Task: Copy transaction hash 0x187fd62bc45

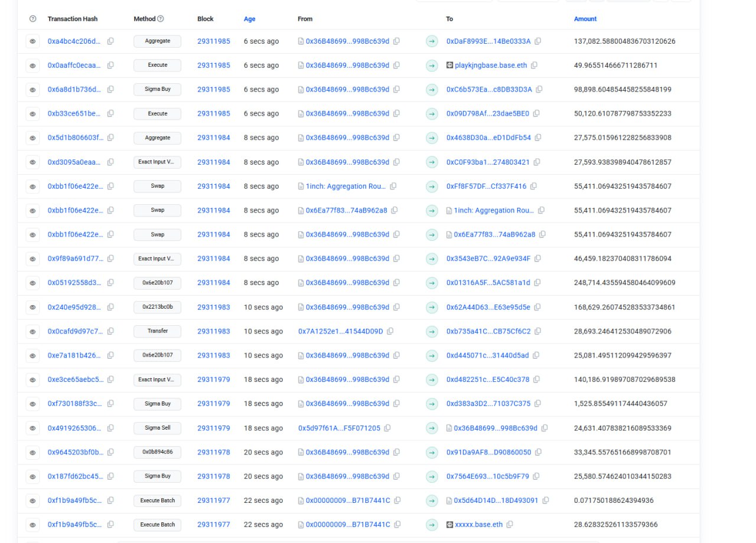Action: [110, 477]
